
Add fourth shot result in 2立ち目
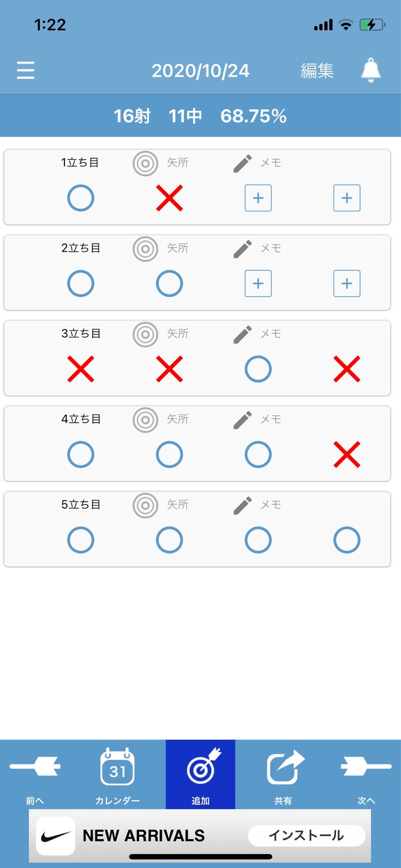click(x=347, y=283)
